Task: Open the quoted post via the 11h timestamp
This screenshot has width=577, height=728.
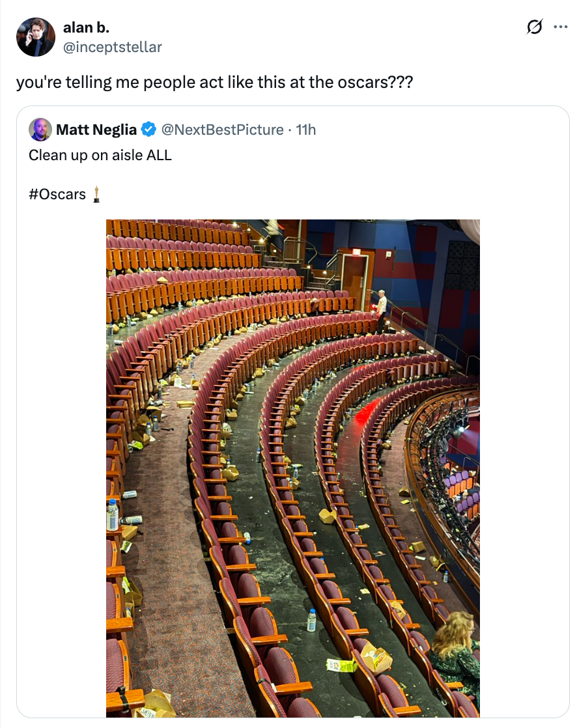Action: point(305,130)
